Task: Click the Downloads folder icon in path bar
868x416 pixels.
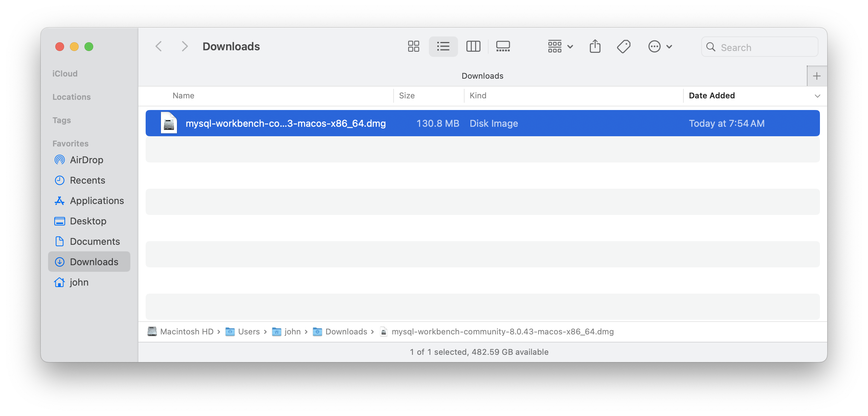Action: point(317,332)
